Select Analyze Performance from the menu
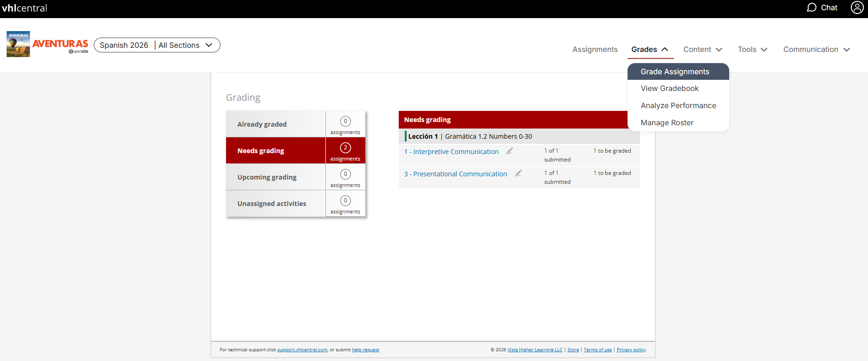This screenshot has height=361, width=868. coord(678,105)
